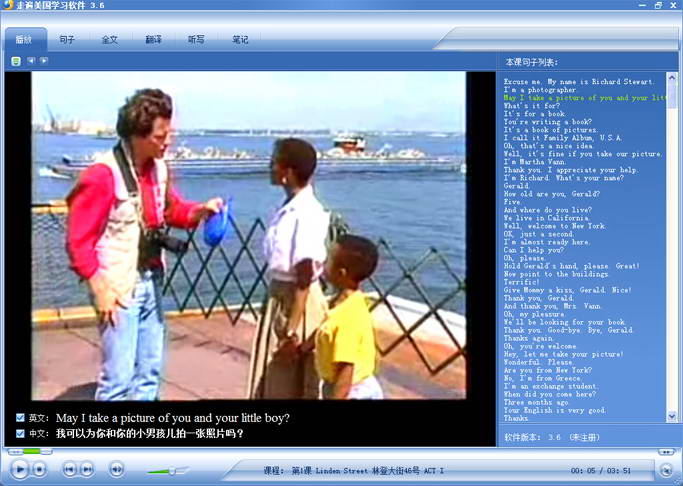The width and height of the screenshot is (683, 486).
Task: Select sentence 'Terrific!'
Action: click(521, 282)
